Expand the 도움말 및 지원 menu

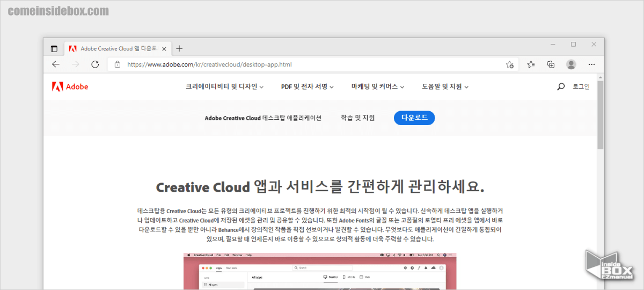(445, 86)
